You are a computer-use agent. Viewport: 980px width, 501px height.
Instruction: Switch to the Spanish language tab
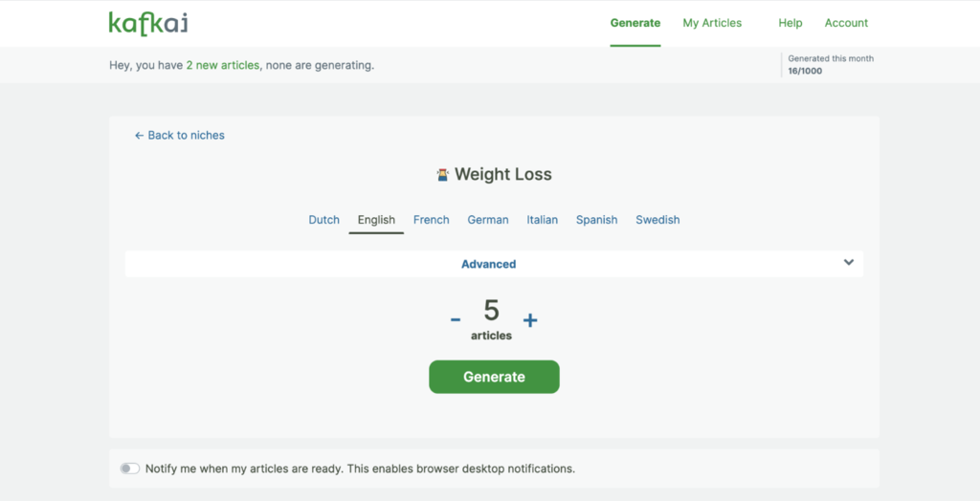tap(596, 220)
